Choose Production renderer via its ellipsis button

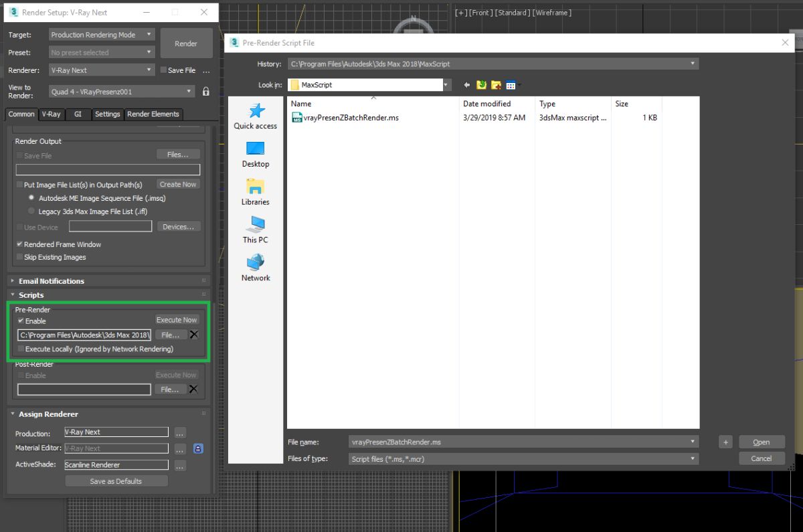[180, 433]
